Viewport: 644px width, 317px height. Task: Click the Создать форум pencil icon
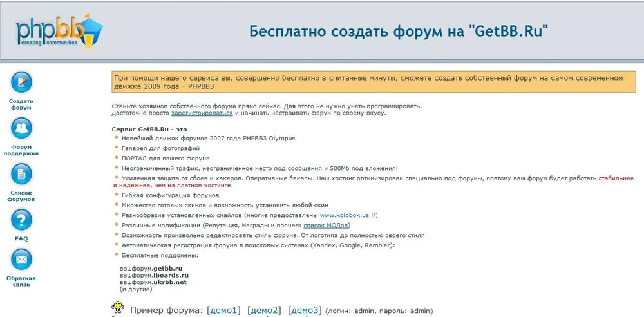21,82
